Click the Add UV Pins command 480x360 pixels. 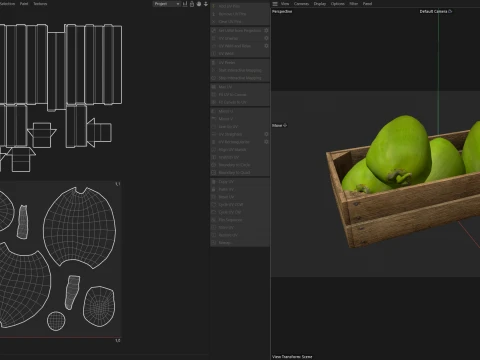pos(240,6)
